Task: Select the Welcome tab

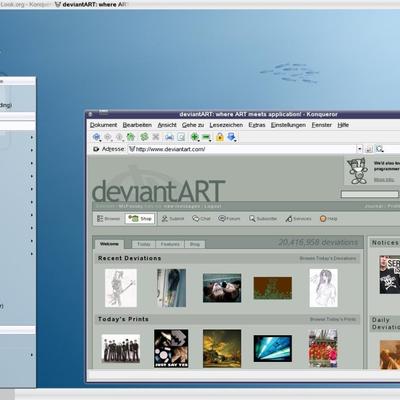Action: 109,244
